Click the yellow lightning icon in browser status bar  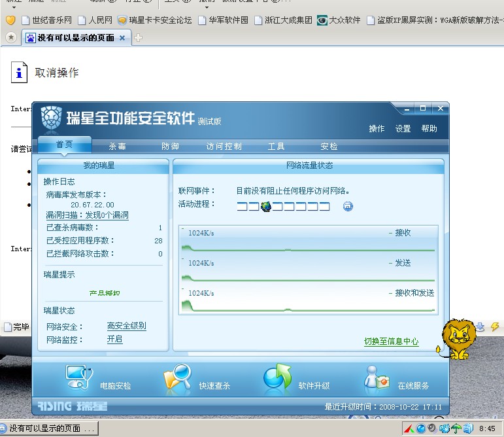point(495,326)
